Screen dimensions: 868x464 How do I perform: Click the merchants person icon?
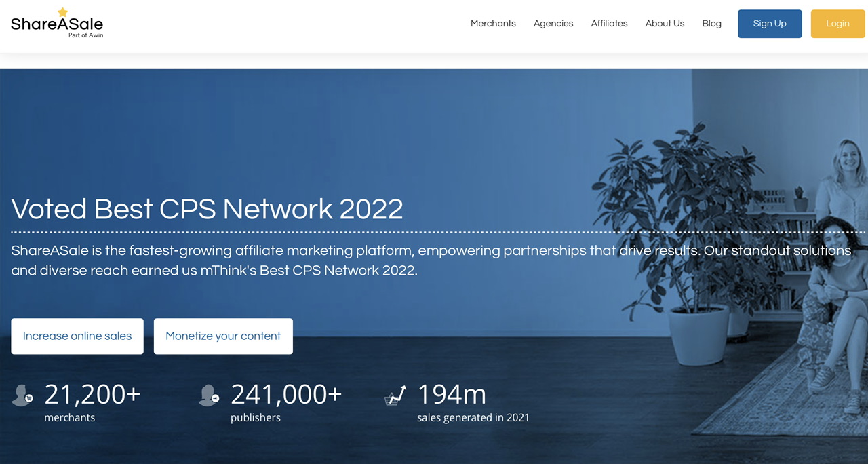(22, 395)
